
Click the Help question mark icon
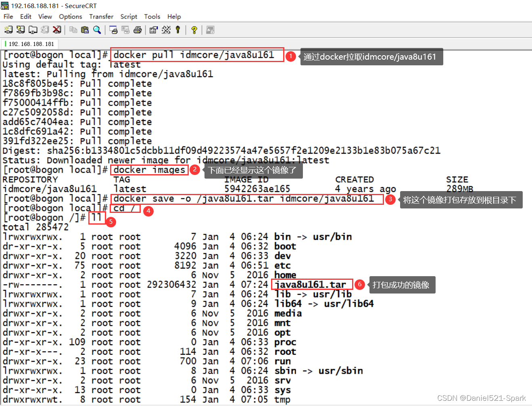coord(194,30)
